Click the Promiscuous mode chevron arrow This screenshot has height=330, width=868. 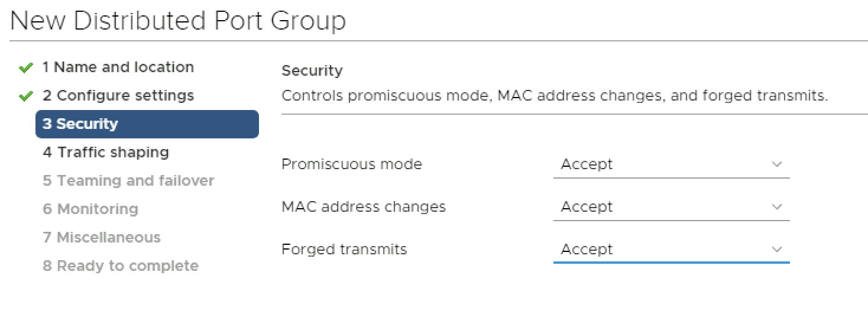pyautogui.click(x=777, y=164)
